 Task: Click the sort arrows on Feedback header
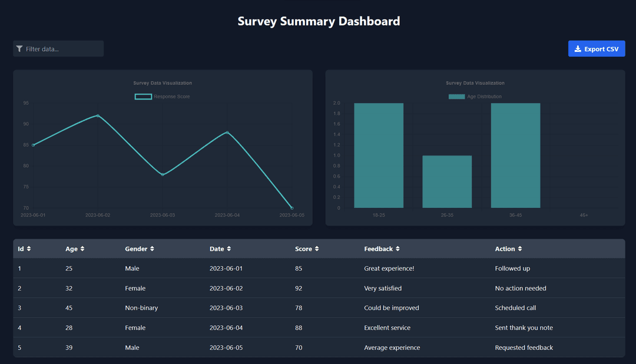pyautogui.click(x=399, y=249)
